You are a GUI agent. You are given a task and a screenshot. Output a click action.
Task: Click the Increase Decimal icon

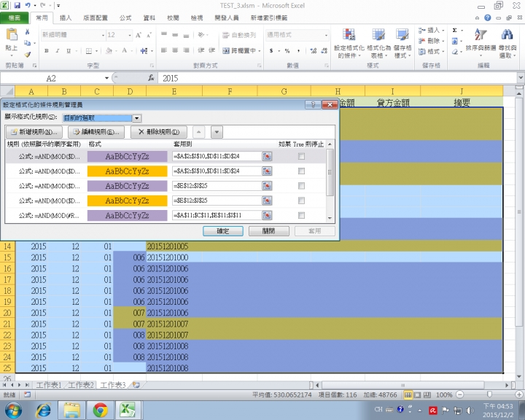[314, 50]
